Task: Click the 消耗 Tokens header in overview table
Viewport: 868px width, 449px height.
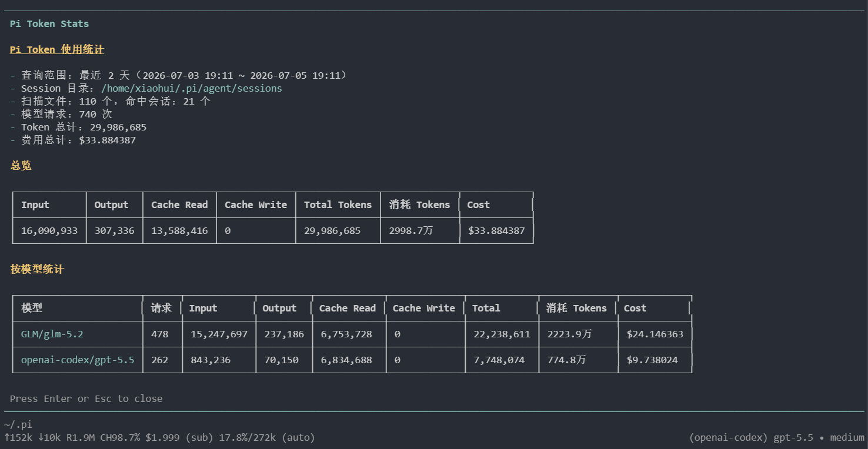Action: point(419,205)
